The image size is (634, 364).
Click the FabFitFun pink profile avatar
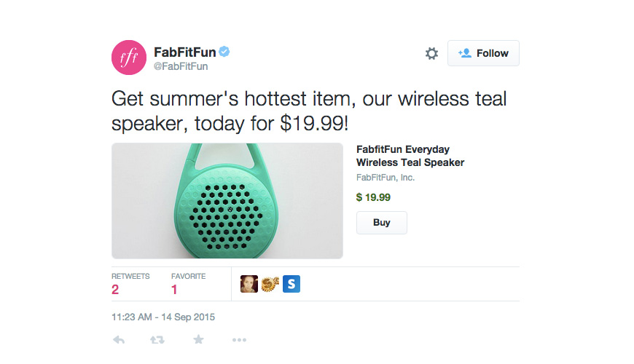coord(129,58)
